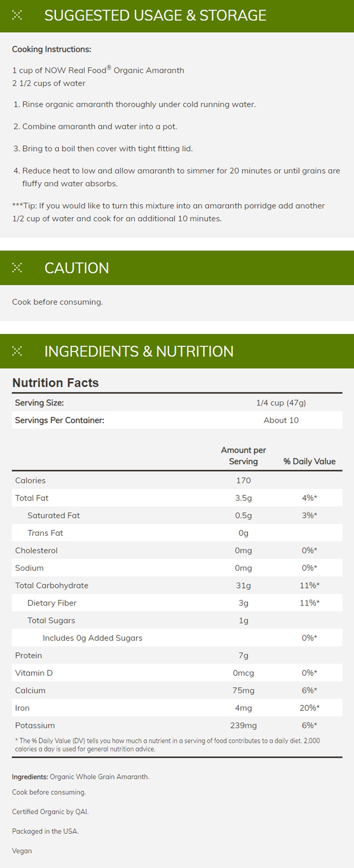Click the icon beside Suggested Usage & Storage
Screen dimensions: 354x868
pyautogui.click(x=17, y=16)
